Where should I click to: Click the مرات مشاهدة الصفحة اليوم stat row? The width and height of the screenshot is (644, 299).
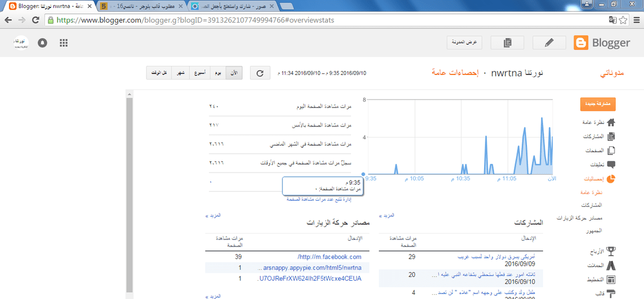click(x=281, y=106)
